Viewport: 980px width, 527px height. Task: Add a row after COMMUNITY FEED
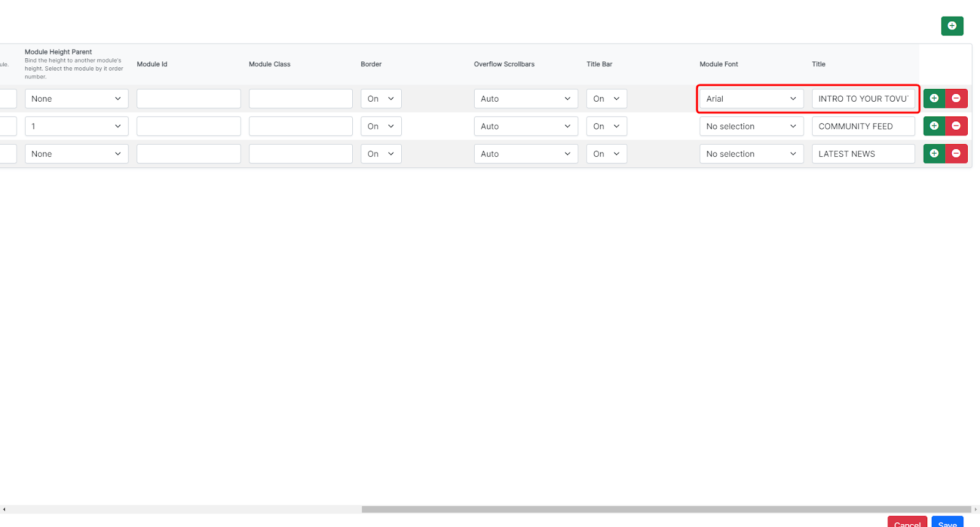click(934, 126)
